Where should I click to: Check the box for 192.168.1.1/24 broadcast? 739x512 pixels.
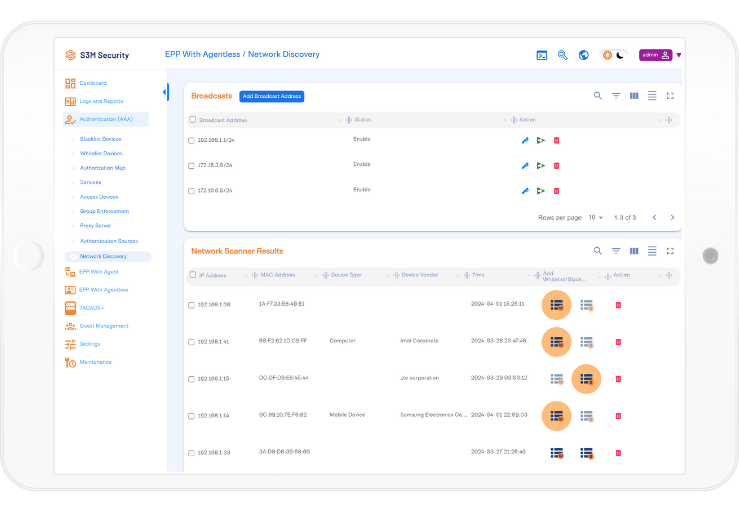192,140
